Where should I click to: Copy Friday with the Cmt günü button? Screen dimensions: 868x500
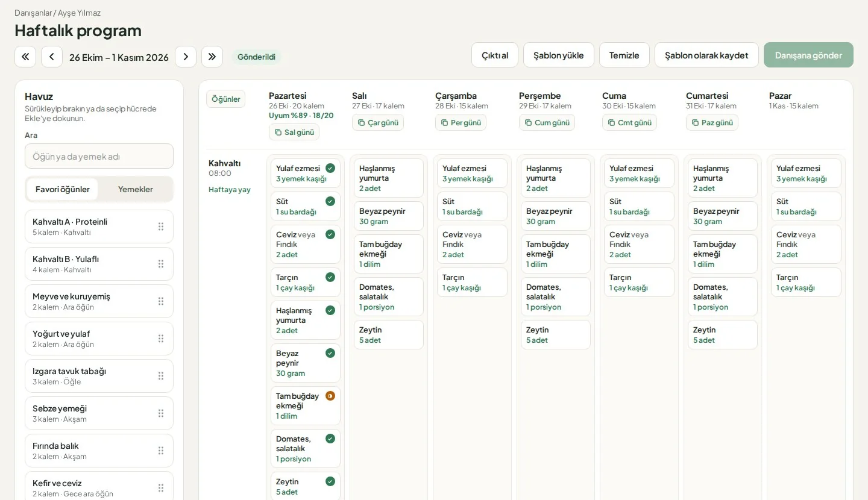click(x=629, y=122)
